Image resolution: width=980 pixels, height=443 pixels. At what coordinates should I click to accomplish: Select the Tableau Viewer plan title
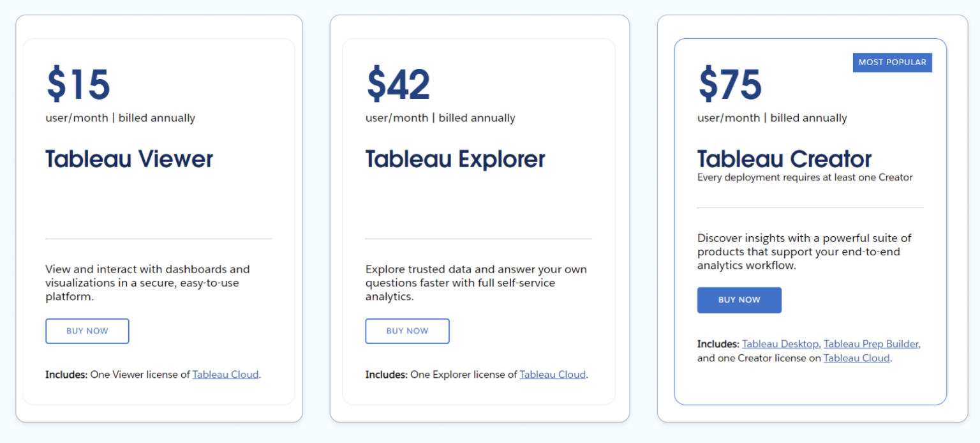tap(129, 159)
